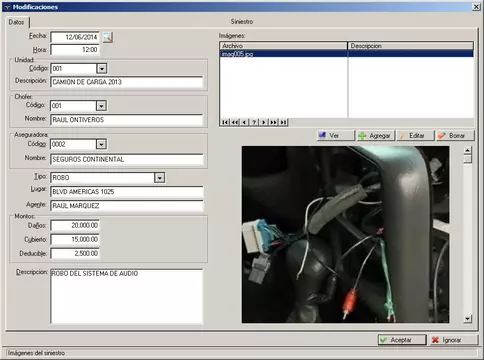Viewport: 484px width, 360px height.
Task: Click the Editar image button
Action: 416,135
